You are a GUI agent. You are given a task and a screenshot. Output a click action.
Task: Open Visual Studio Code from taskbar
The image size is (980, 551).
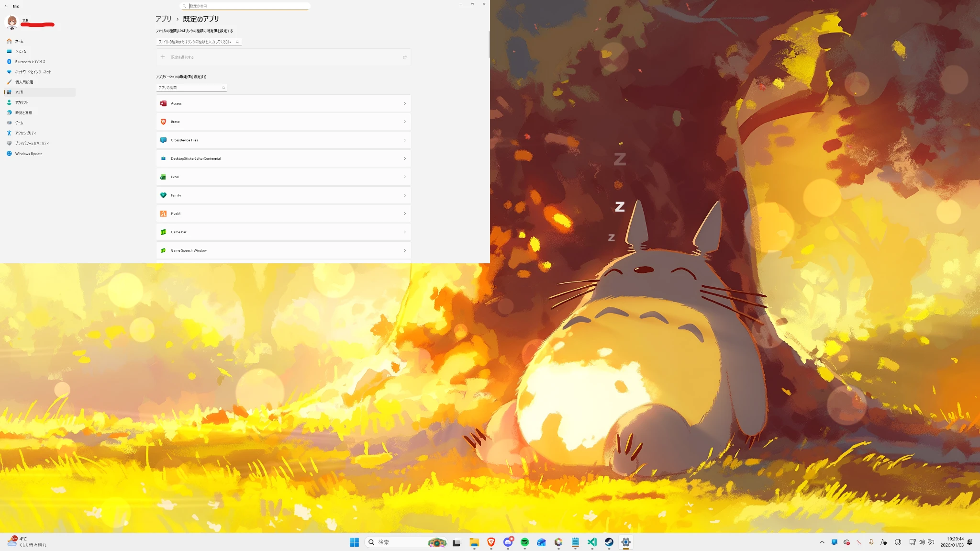592,542
